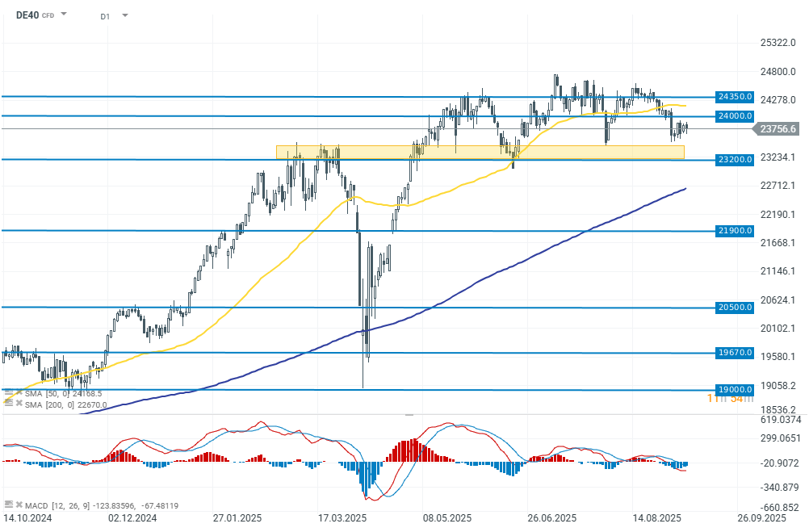This screenshot has height=532, width=809.
Task: Remove the MACD indicator with X
Action: pyautogui.click(x=19, y=505)
